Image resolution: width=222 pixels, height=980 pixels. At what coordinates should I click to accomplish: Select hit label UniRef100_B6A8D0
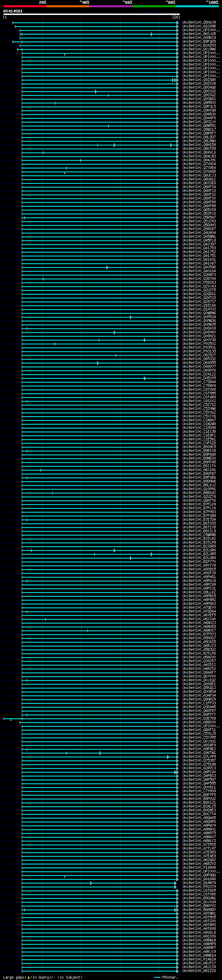tap(199, 910)
